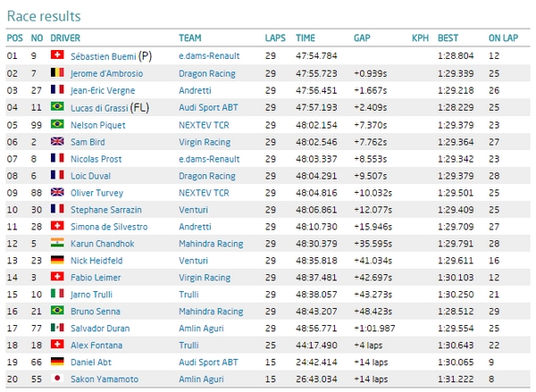Open Audi Sport ABT link in di Grassi row
Image resolution: width=536 pixels, height=392 pixels.
click(x=208, y=108)
